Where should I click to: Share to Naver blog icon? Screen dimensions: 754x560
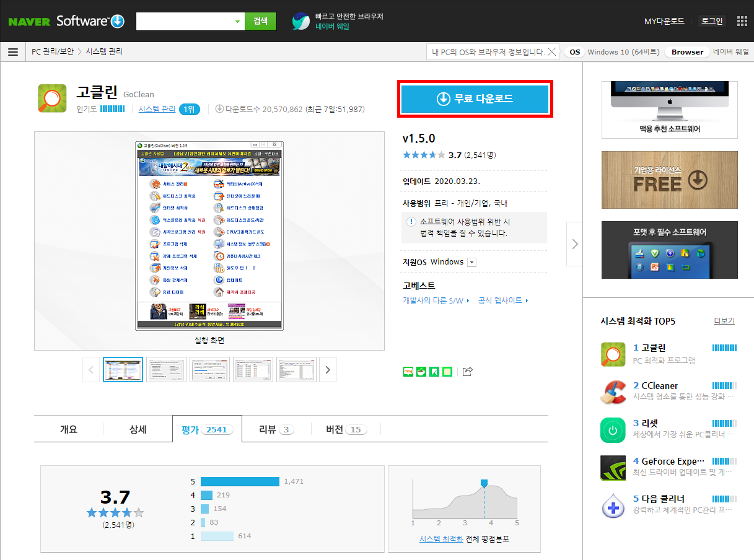coord(408,372)
